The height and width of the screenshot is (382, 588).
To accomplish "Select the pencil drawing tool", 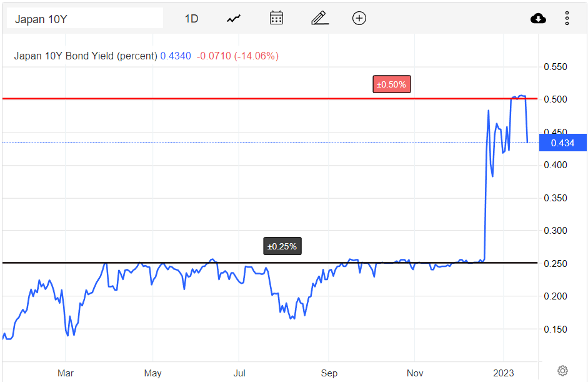I will (x=320, y=18).
